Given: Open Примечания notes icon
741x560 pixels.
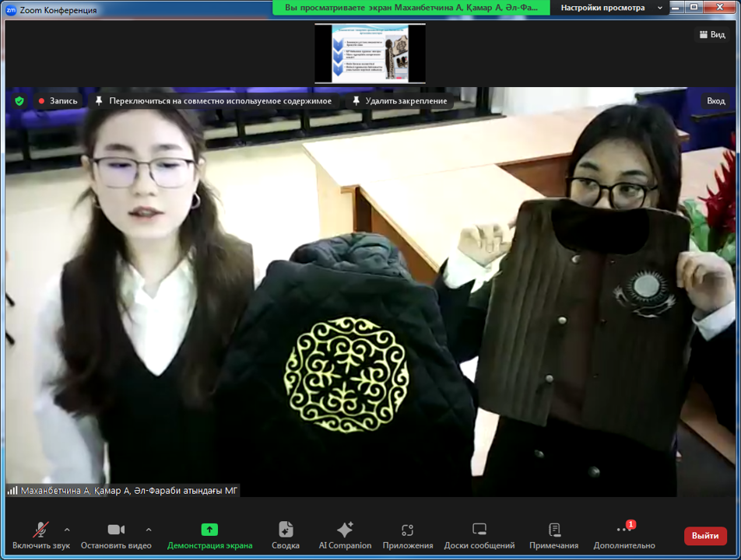Looking at the screenshot, I should pos(553,530).
